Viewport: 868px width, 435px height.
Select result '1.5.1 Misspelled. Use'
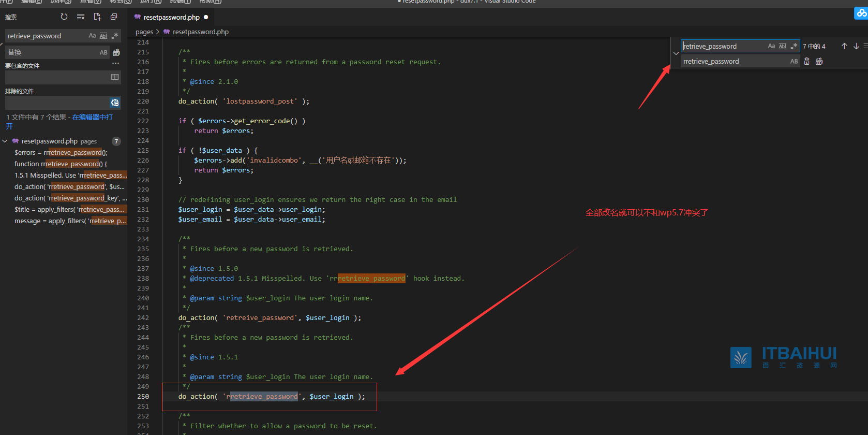click(x=70, y=175)
